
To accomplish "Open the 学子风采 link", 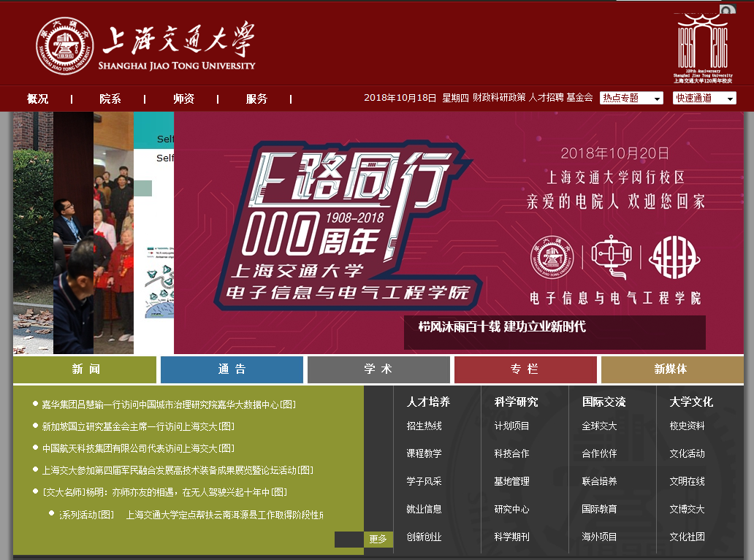I will [x=424, y=481].
